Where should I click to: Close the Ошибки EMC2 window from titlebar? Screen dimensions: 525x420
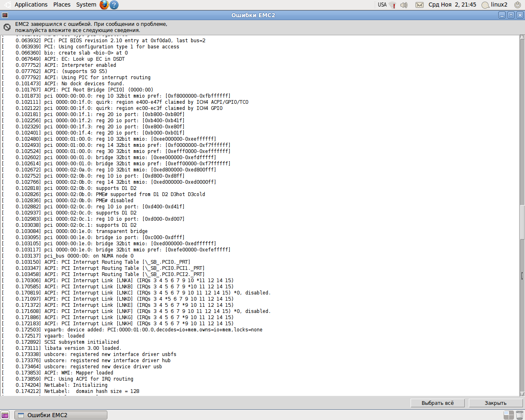[520, 15]
